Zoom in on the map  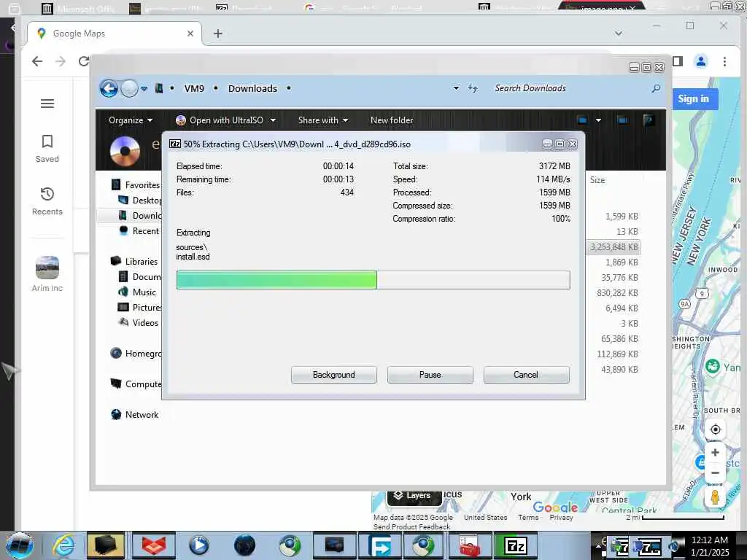tap(715, 452)
